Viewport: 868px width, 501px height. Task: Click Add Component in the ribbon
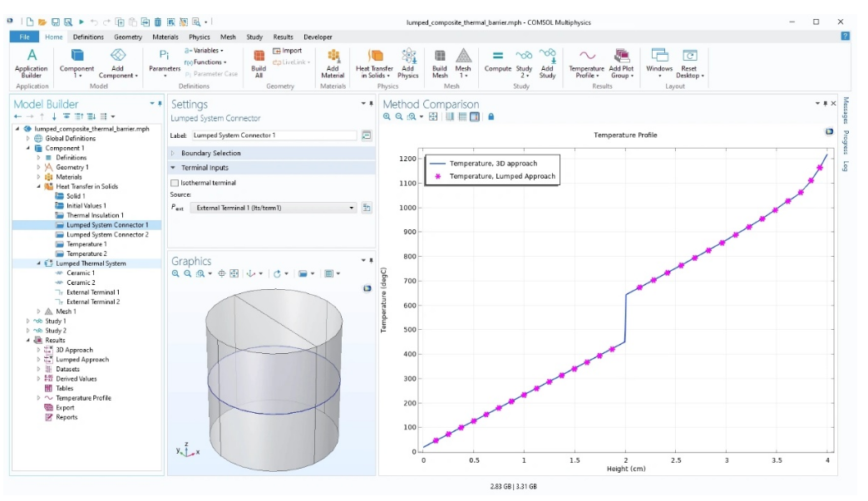pos(118,63)
